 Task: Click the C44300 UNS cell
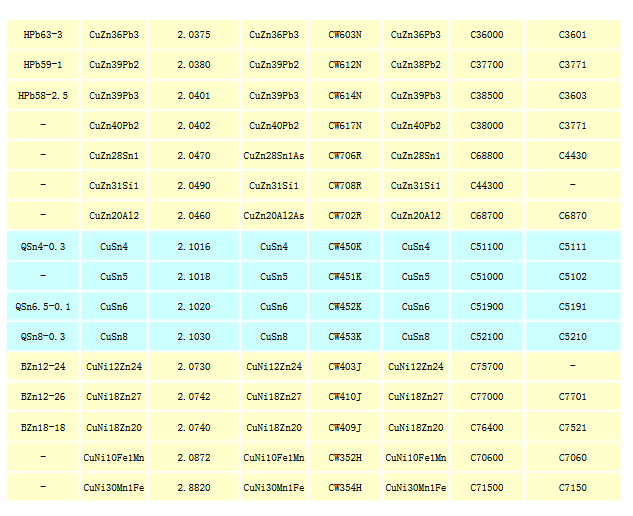pyautogui.click(x=487, y=186)
